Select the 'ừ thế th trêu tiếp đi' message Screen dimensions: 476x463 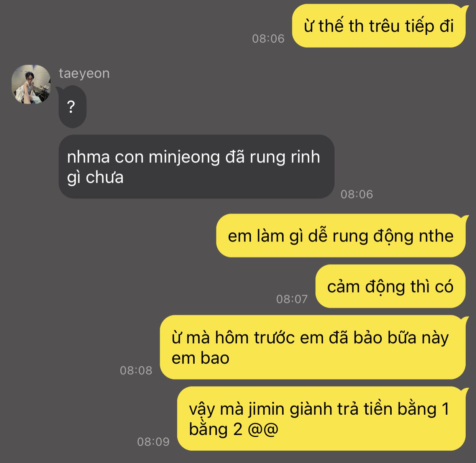click(x=379, y=26)
